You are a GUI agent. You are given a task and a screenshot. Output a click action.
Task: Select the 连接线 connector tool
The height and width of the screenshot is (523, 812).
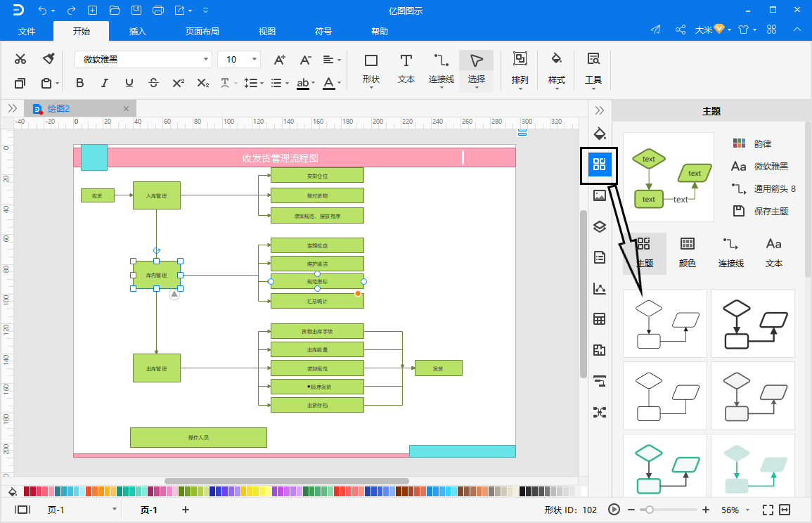[442, 70]
